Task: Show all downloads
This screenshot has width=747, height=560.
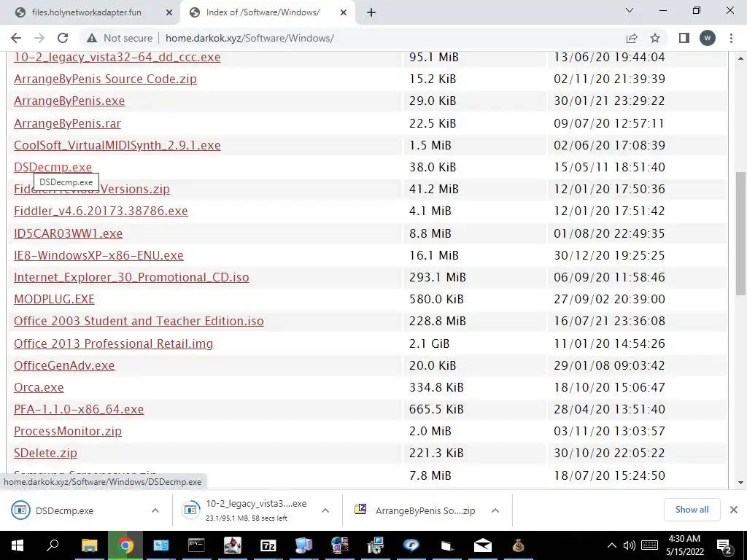Action: tap(692, 510)
